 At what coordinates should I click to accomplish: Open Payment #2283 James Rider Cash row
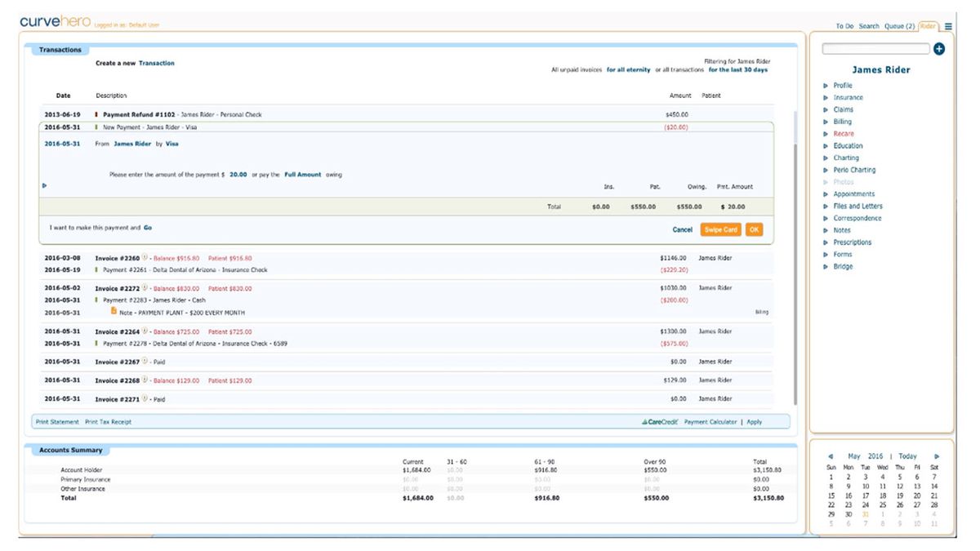(408, 300)
